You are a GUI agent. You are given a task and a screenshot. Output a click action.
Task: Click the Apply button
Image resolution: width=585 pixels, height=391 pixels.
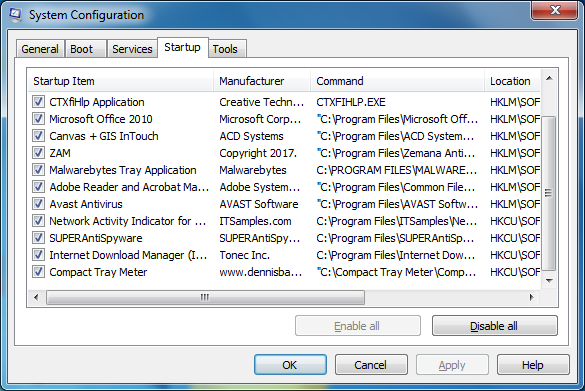point(452,365)
